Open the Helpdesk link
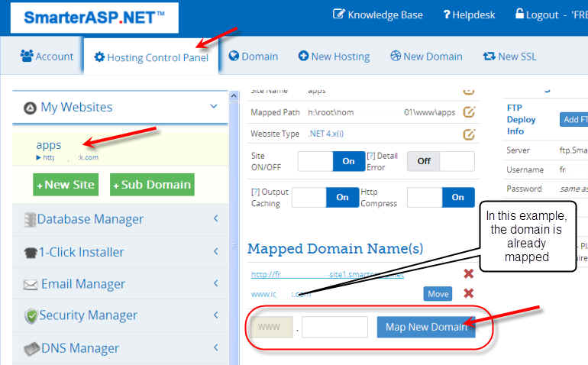 pyautogui.click(x=469, y=15)
